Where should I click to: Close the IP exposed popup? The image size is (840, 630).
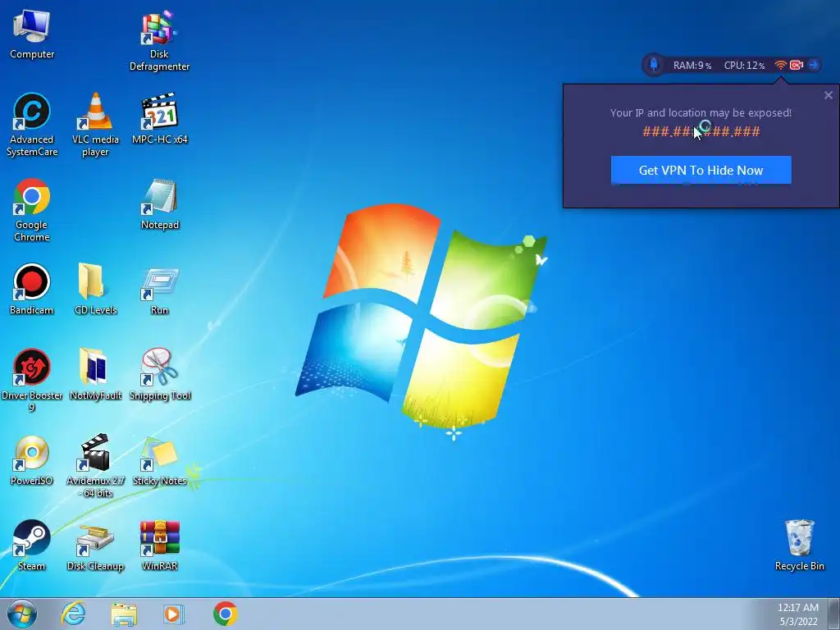click(x=829, y=95)
